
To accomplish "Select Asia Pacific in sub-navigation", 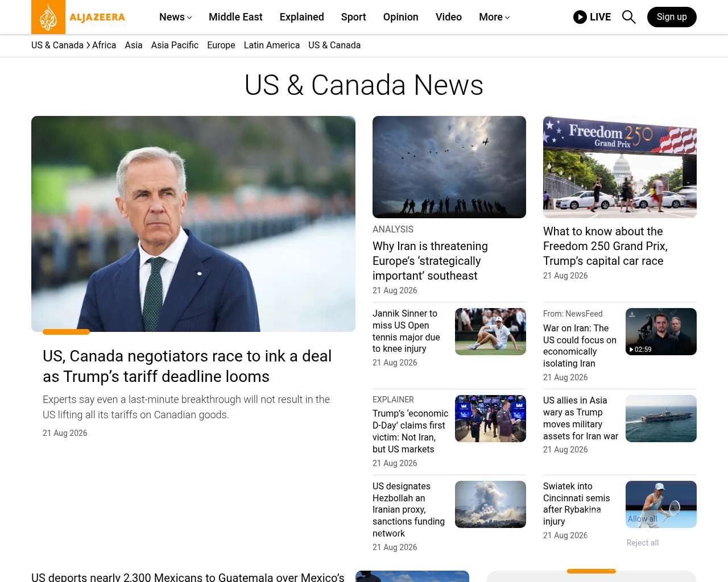I will [175, 45].
